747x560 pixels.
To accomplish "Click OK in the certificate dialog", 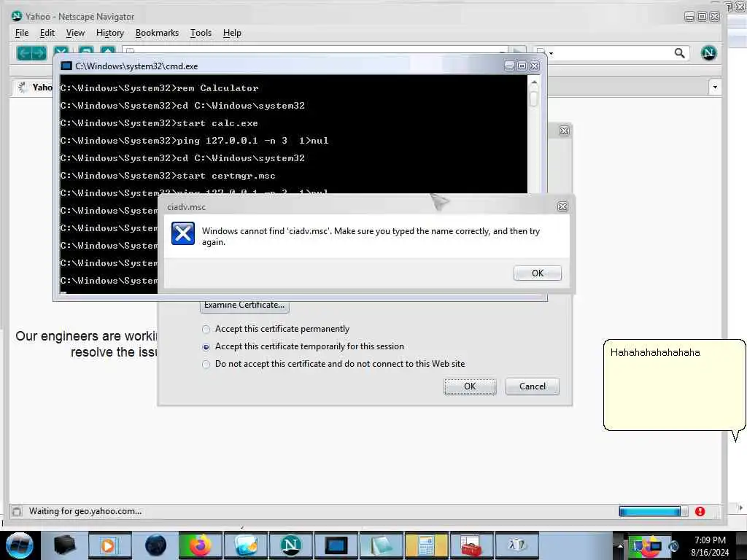I will (470, 386).
